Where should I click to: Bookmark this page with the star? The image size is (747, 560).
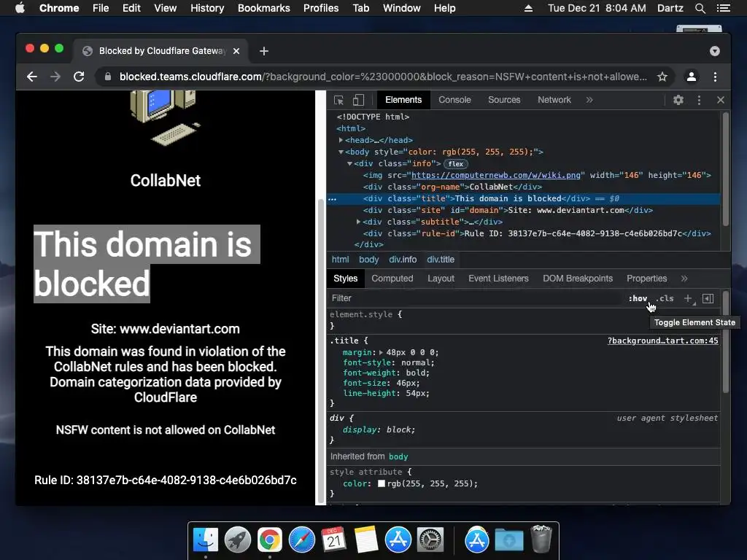click(x=662, y=77)
